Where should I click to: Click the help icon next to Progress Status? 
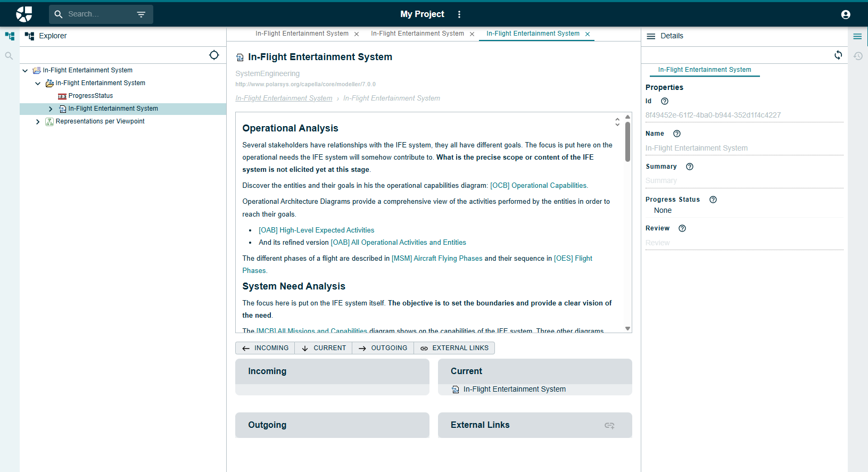coord(713,200)
